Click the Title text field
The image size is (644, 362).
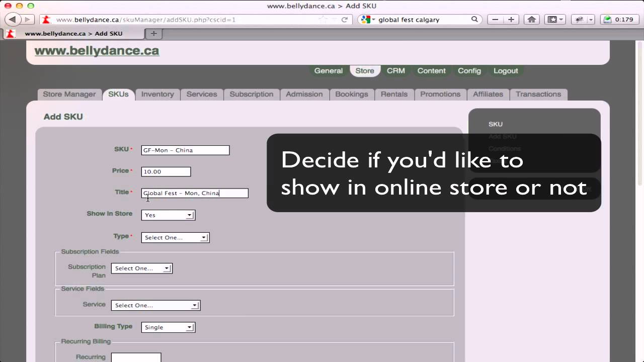pyautogui.click(x=195, y=193)
